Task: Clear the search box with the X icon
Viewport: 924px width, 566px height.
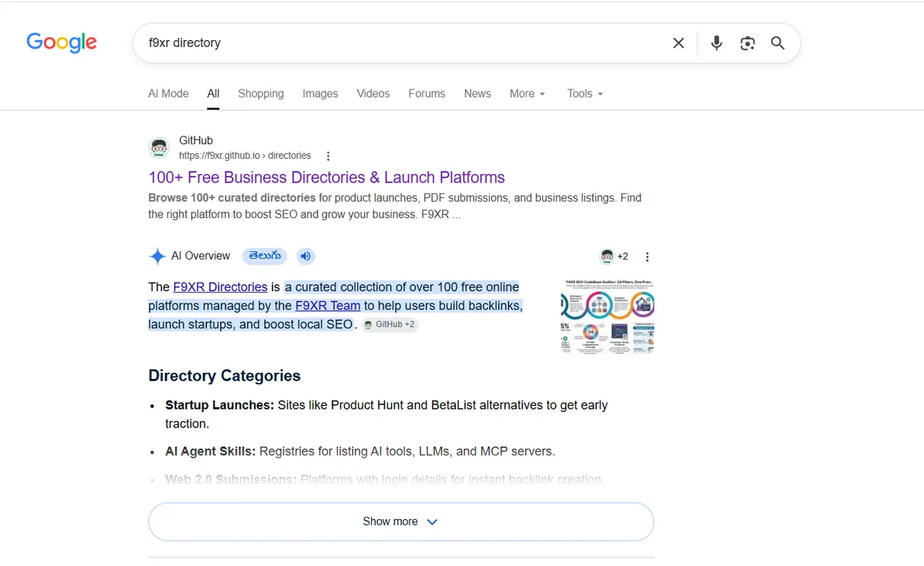Action: pyautogui.click(x=678, y=43)
